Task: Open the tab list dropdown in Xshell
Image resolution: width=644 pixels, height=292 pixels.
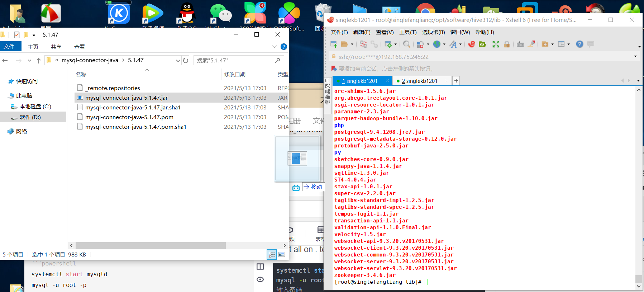Action: 638,81
